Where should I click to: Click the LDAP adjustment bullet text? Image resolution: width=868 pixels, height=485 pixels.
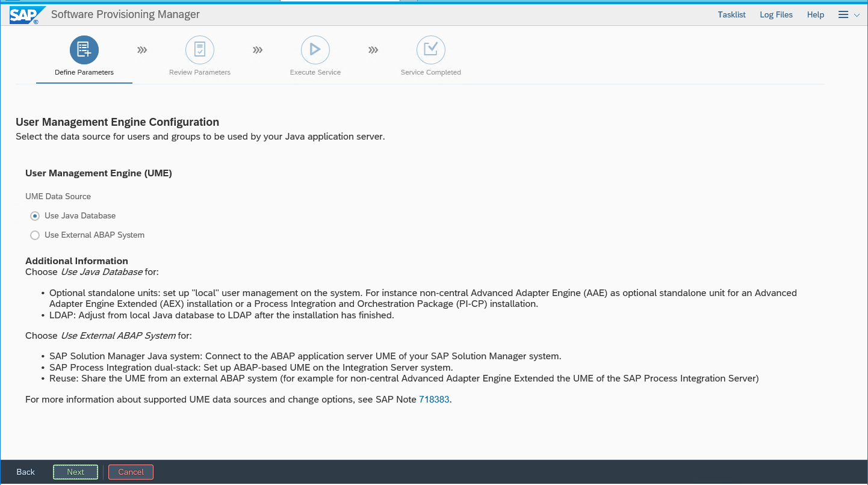(x=222, y=315)
